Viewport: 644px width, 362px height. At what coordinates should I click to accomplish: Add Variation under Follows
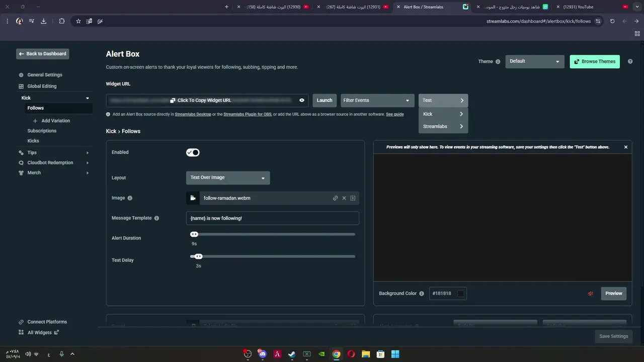[51, 121]
